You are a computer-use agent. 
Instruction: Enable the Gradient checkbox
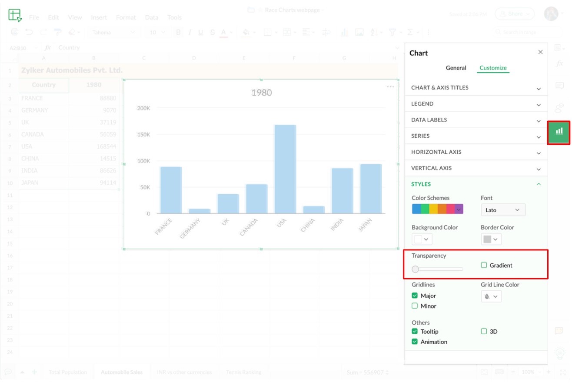coord(484,265)
